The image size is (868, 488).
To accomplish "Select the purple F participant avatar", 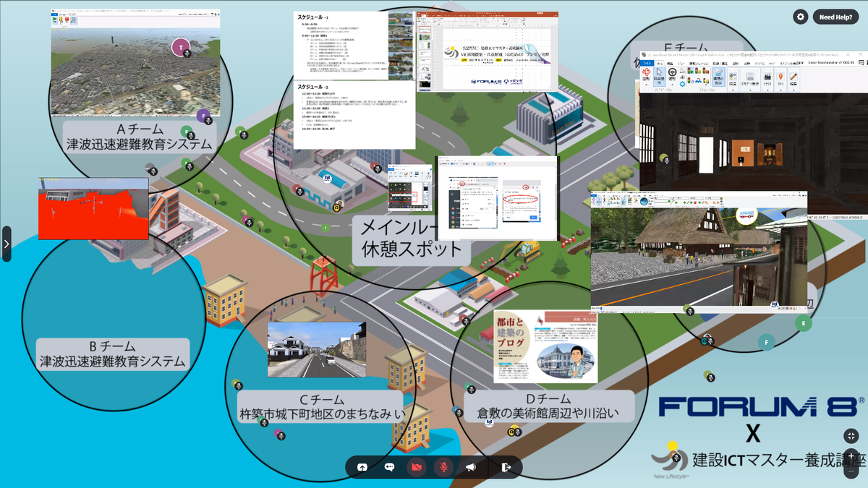I will tap(203, 115).
